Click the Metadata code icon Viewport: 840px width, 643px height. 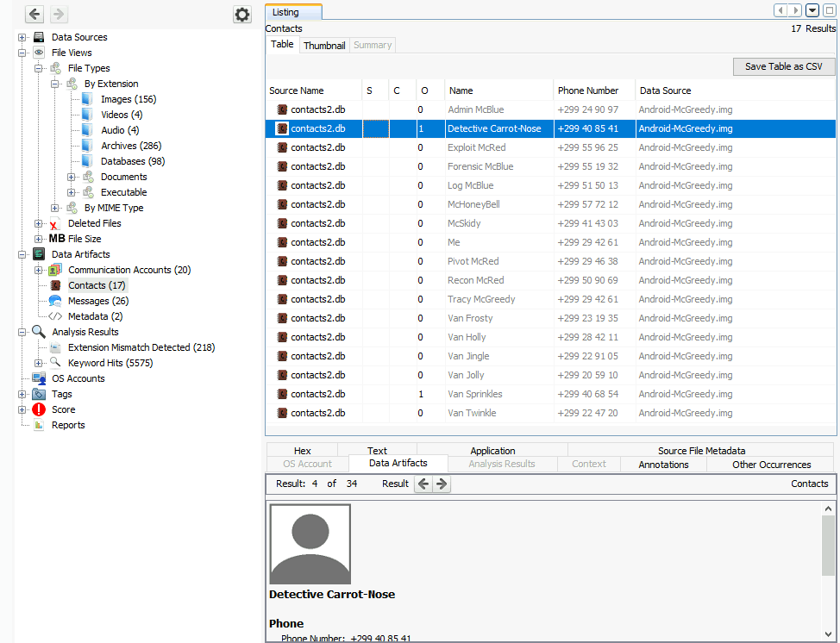click(55, 316)
